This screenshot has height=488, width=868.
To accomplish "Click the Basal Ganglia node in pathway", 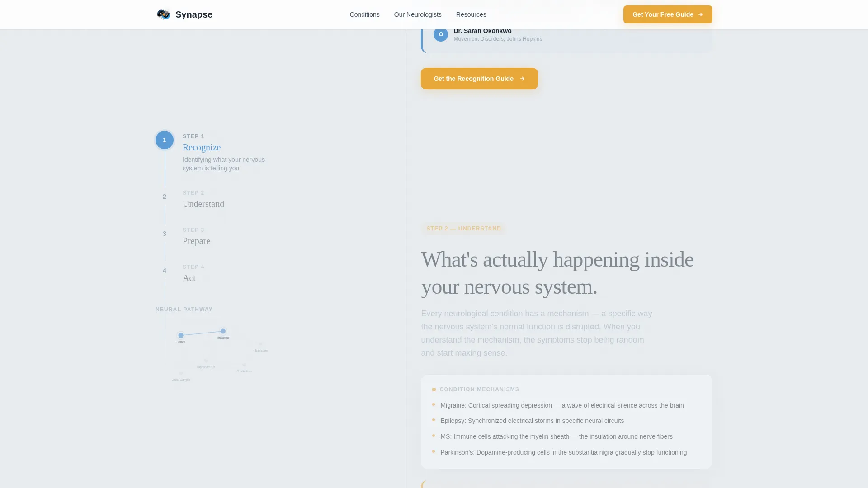I will click(181, 373).
